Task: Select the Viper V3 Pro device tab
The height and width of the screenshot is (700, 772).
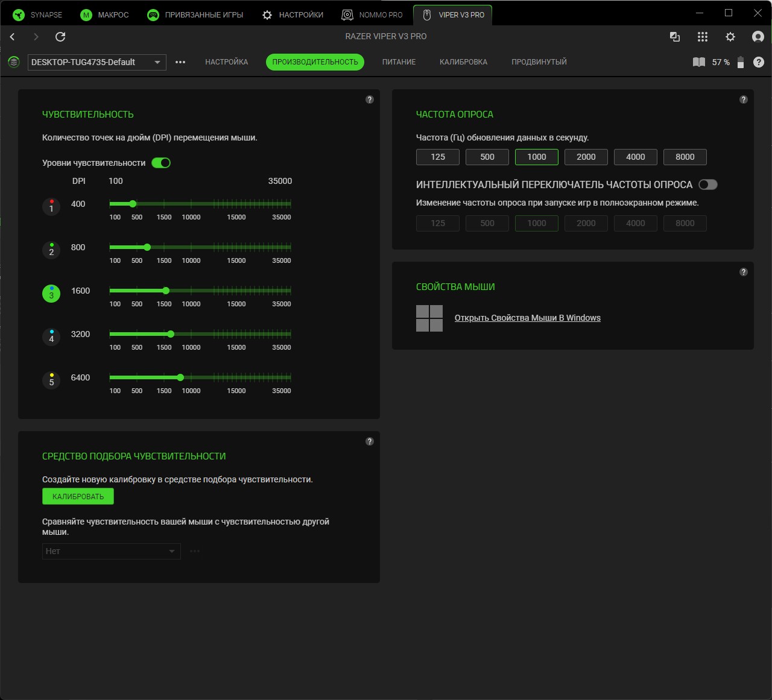Action: click(x=453, y=15)
